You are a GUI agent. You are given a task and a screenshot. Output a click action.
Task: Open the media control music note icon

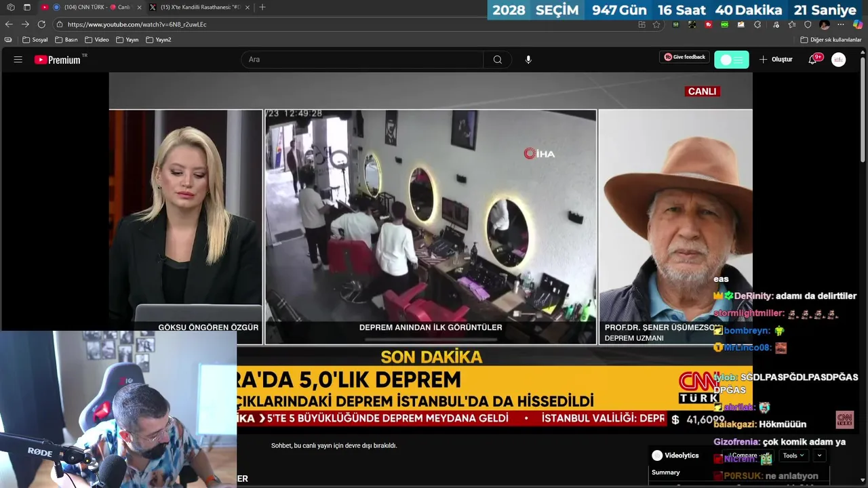coord(776,24)
